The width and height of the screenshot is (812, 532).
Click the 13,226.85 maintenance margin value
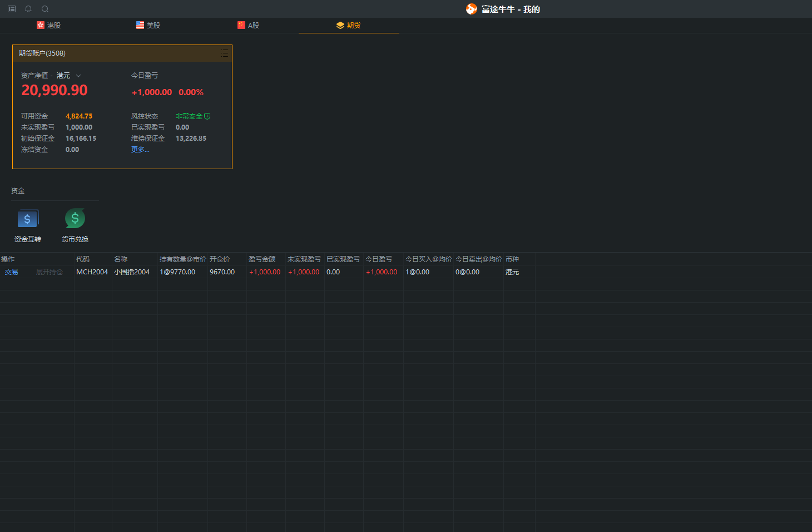tap(191, 139)
